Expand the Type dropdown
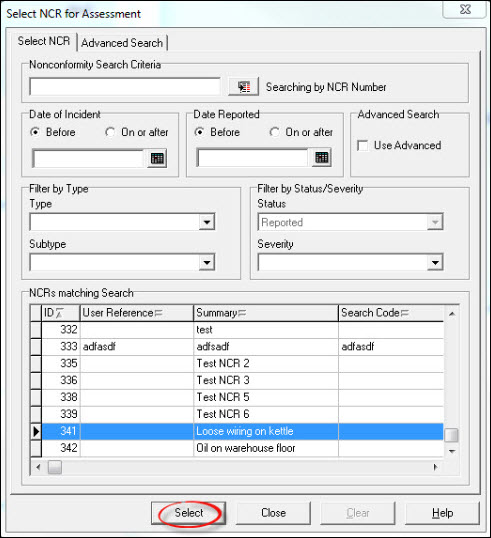The width and height of the screenshot is (491, 538). click(x=207, y=222)
